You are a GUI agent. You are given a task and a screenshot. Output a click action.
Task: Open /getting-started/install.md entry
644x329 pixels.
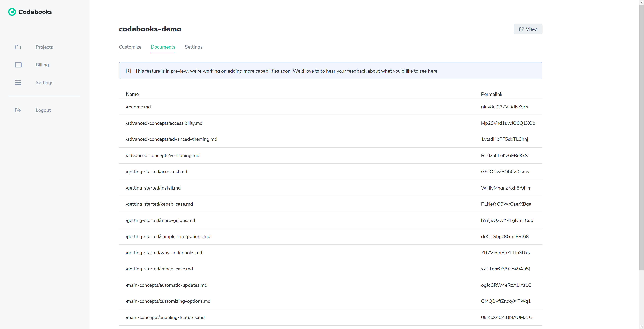[x=153, y=188]
